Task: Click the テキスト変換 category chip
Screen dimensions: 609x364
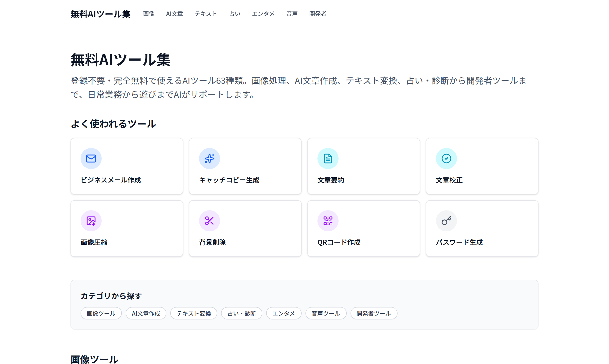Action: pos(193,313)
